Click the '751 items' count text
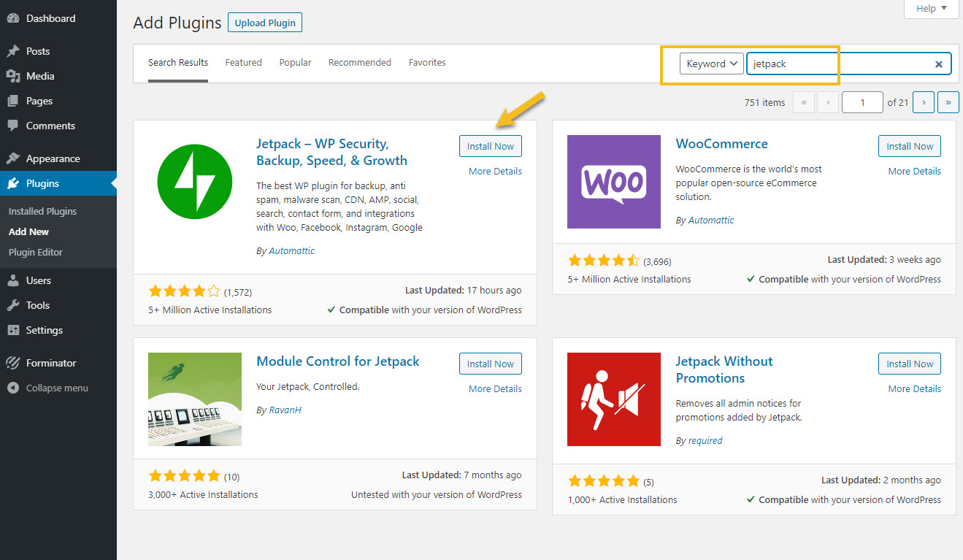963x560 pixels. point(764,102)
